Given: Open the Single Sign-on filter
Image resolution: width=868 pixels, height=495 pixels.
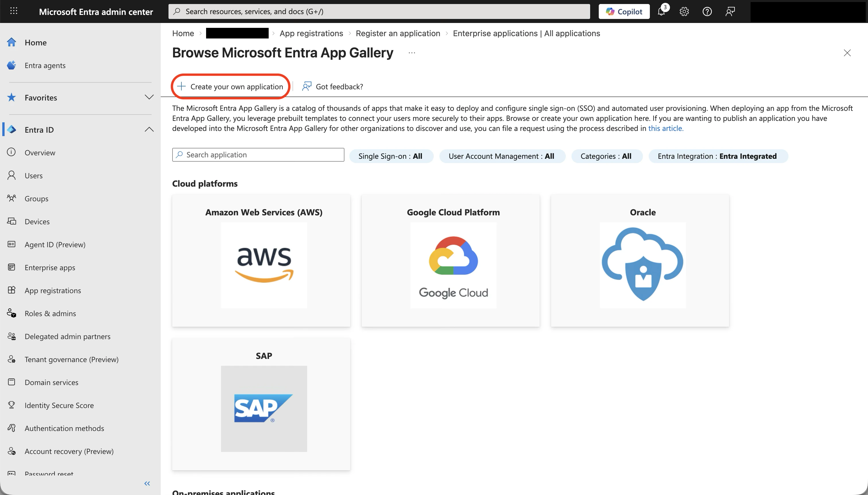Looking at the screenshot, I should (x=391, y=156).
